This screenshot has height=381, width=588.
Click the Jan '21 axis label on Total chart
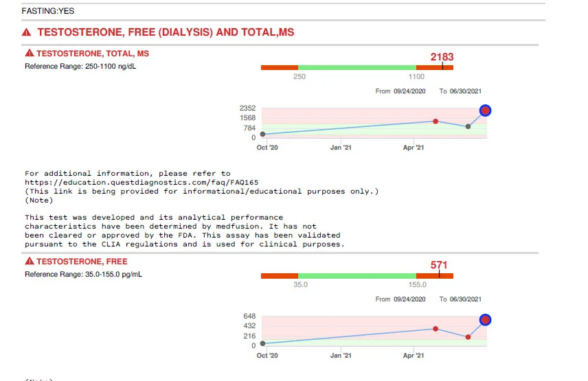[341, 147]
